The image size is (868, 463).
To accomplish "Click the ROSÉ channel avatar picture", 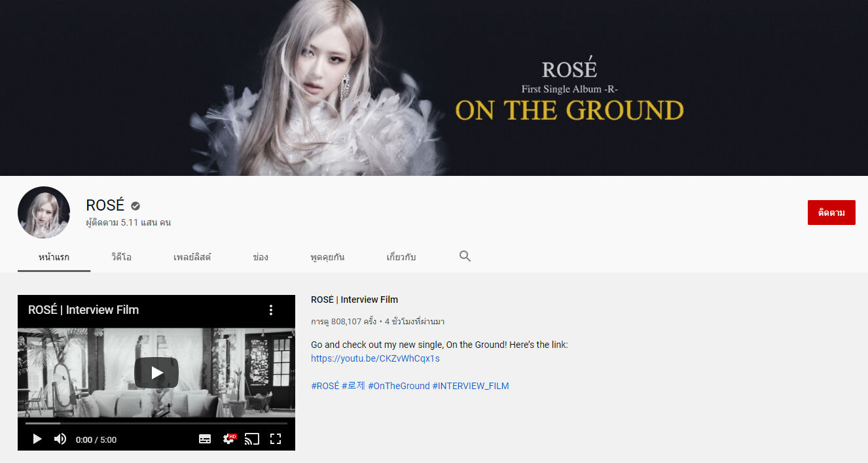I will coord(44,213).
